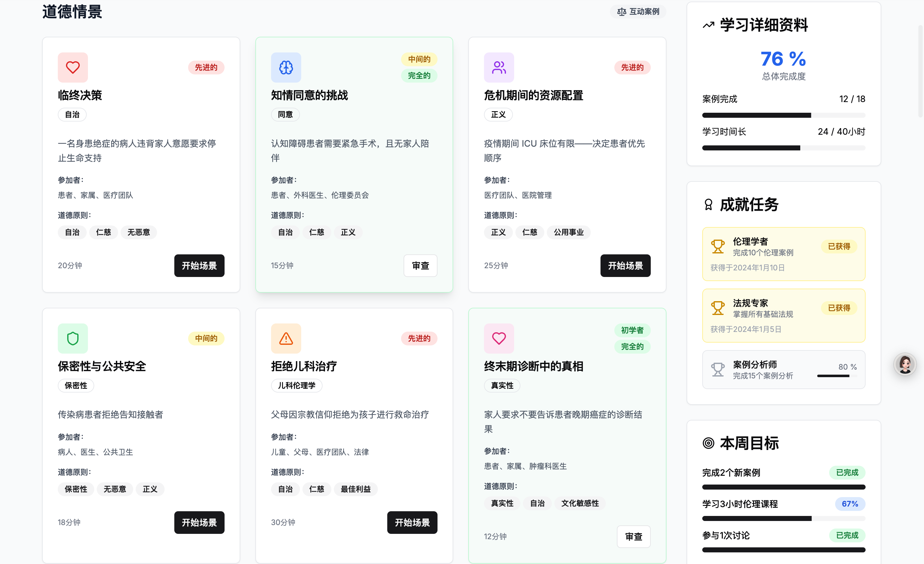Viewport: 924px width, 564px height.
Task: Click the users icon on 危机期间的资源配置 card
Action: pos(499,68)
